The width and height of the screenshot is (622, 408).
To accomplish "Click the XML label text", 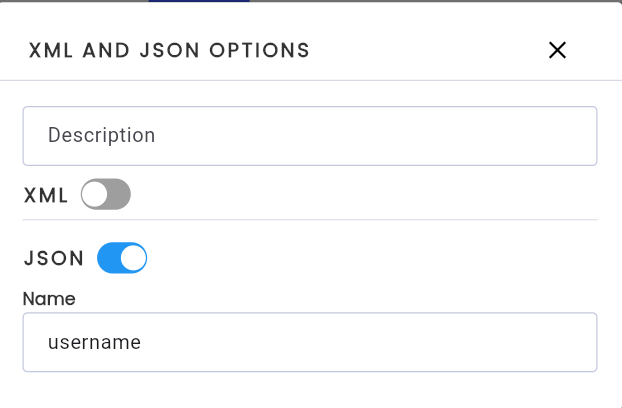I will point(46,195).
